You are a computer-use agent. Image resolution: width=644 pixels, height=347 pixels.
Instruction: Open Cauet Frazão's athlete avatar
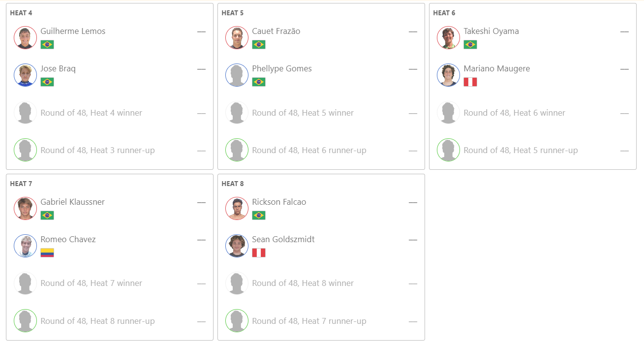(237, 37)
